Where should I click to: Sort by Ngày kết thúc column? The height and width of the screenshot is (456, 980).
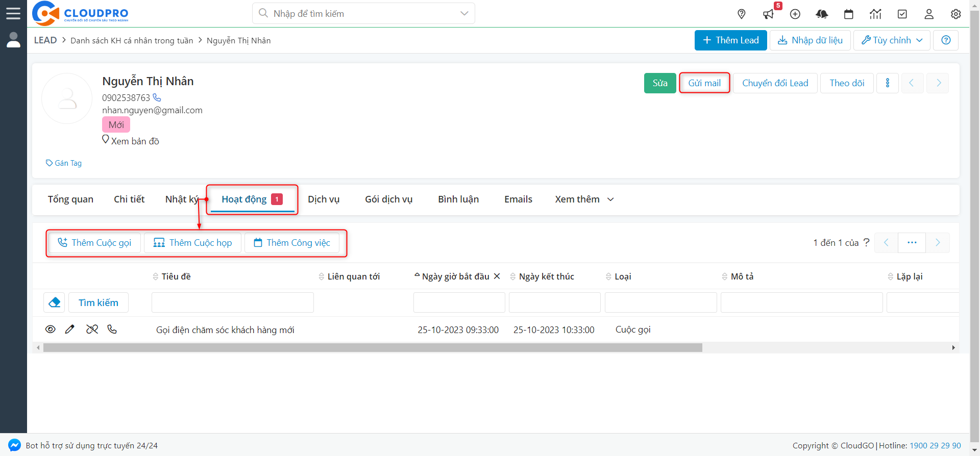(542, 276)
